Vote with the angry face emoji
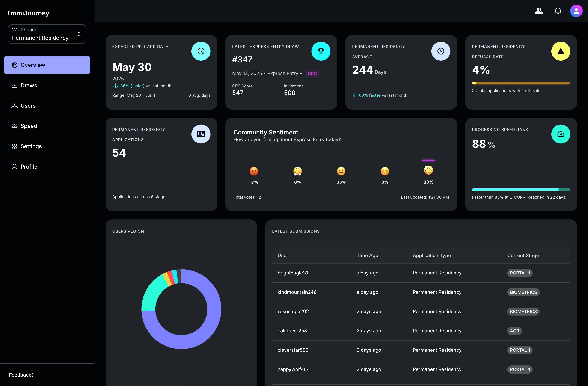Screen dimensions: 588x386 pyautogui.click(x=254, y=171)
